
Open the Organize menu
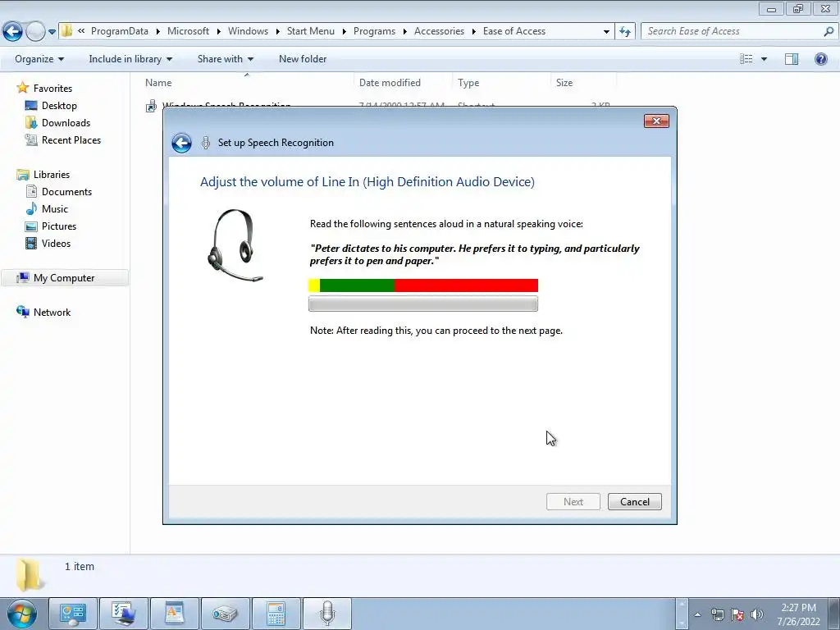pyautogui.click(x=39, y=59)
